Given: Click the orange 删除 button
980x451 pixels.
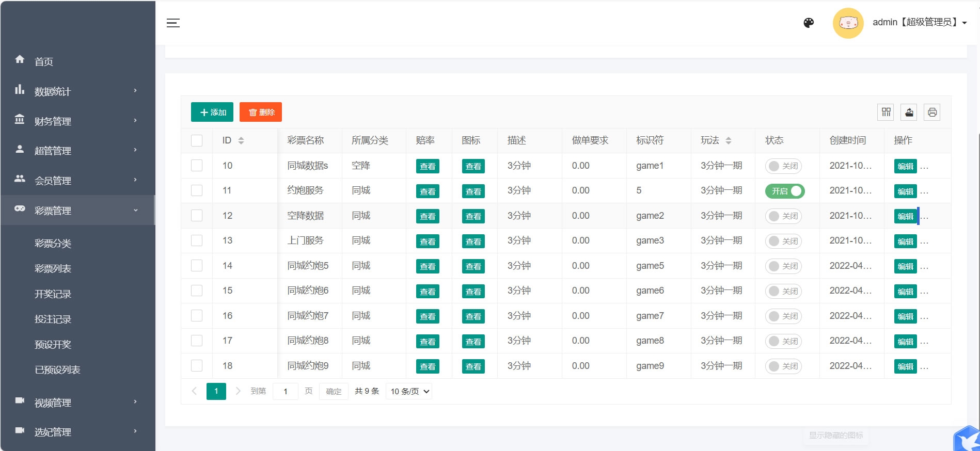Looking at the screenshot, I should [x=261, y=112].
